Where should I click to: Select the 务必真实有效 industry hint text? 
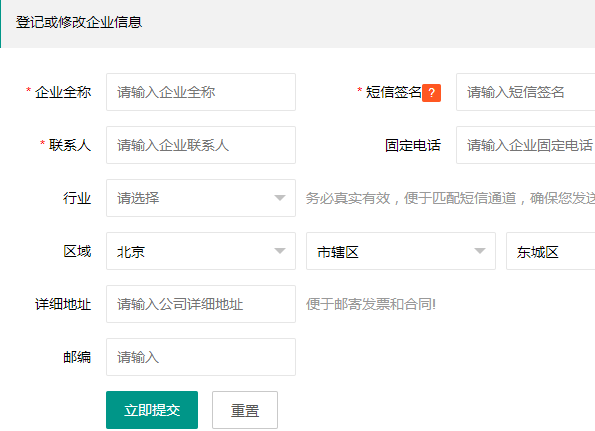coord(450,198)
